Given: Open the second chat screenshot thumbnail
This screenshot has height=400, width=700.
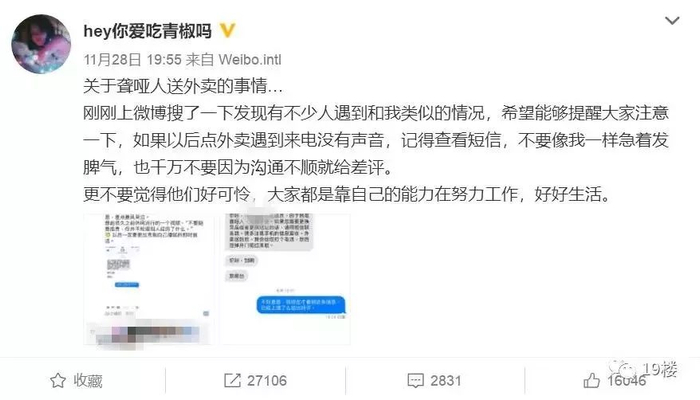Looking at the screenshot, I should [285, 279].
